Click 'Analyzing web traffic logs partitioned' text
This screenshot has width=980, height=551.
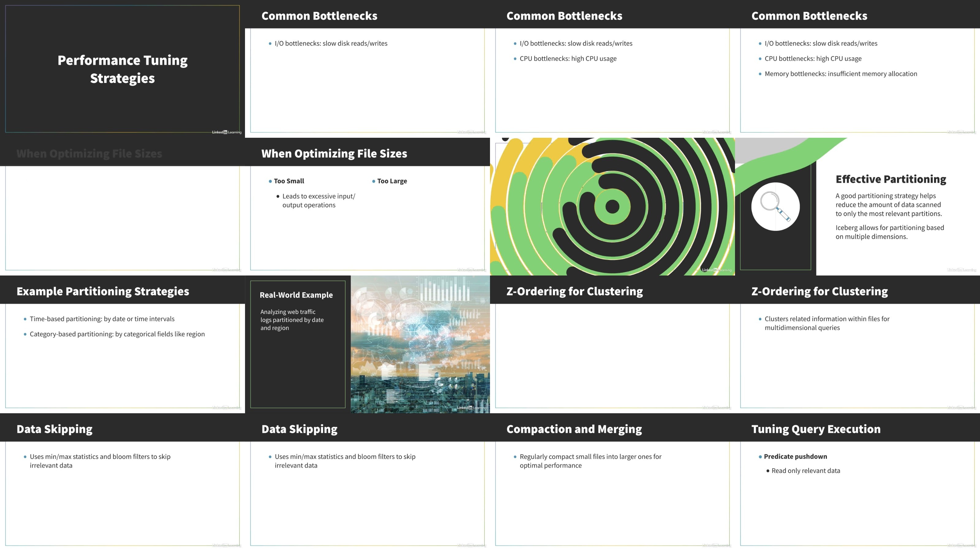292,320
